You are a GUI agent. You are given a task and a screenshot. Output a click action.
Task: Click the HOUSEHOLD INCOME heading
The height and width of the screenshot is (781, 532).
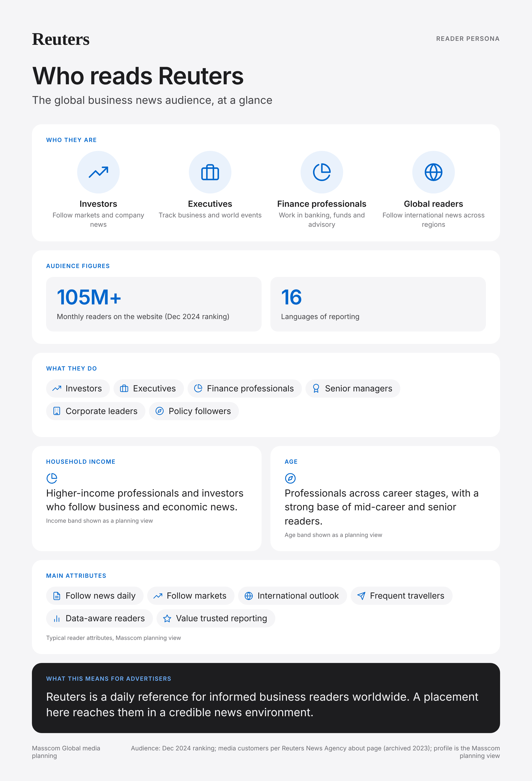tap(80, 462)
